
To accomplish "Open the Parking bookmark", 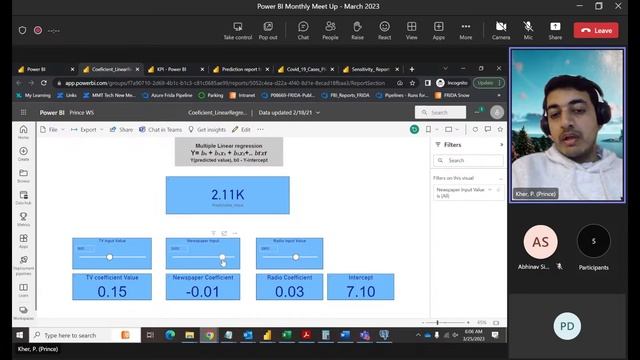I will (x=211, y=95).
